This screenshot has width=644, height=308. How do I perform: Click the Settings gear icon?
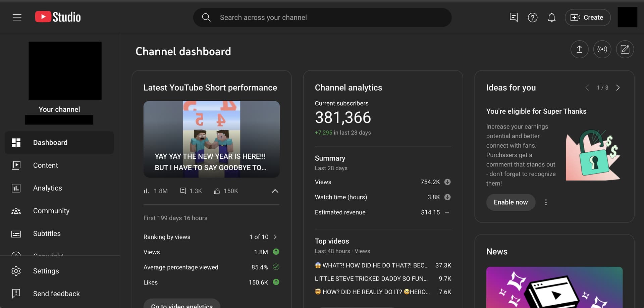[x=16, y=271]
